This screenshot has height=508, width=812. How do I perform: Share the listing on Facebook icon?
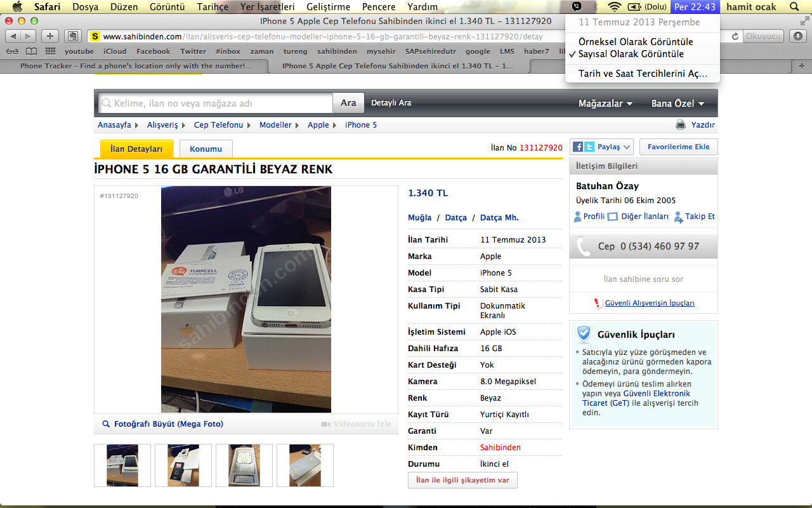coord(578,147)
